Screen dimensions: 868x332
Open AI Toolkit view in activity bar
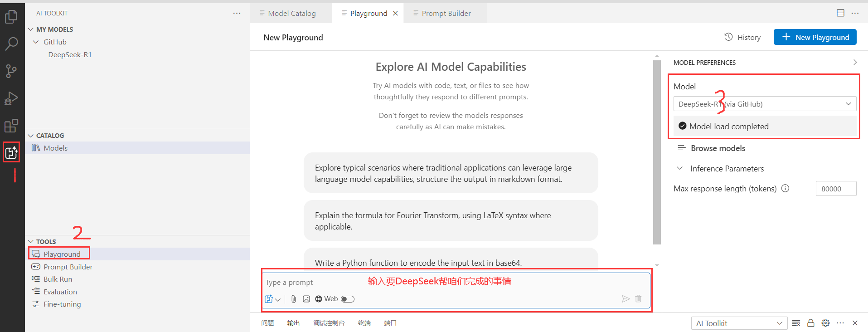click(x=11, y=152)
